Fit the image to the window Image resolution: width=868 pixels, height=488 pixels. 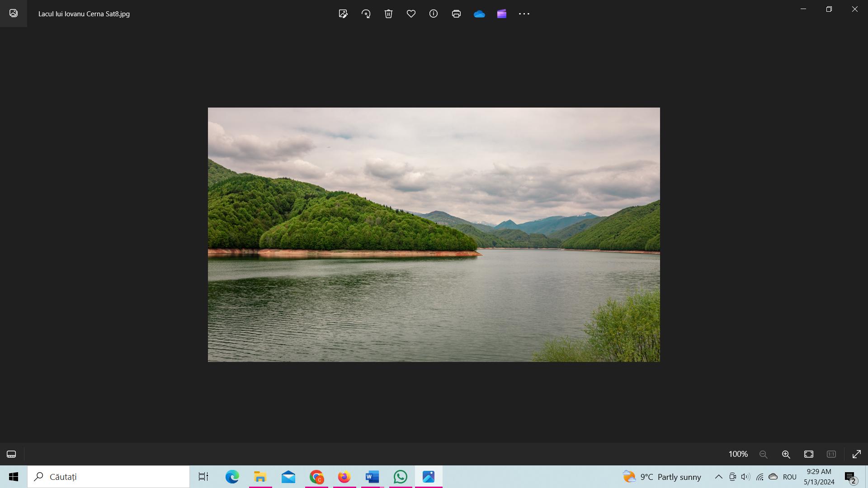[809, 454]
